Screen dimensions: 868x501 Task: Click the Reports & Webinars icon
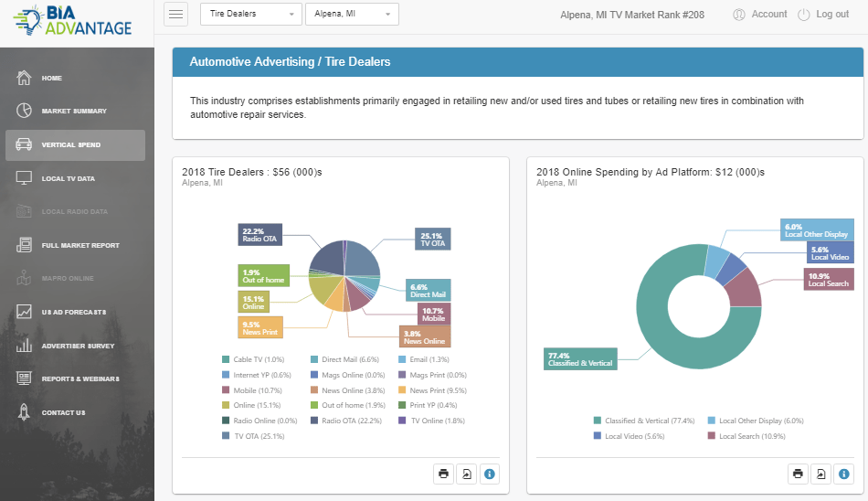point(24,378)
